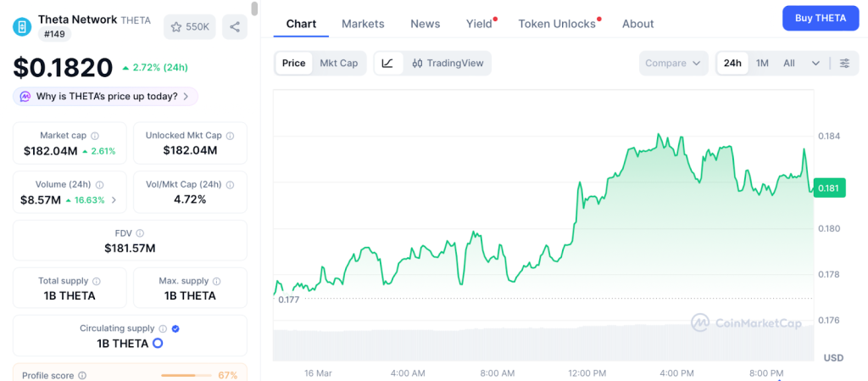This screenshot has width=868, height=381.
Task: Open "Why is THETA's price up today?"
Action: click(x=105, y=96)
